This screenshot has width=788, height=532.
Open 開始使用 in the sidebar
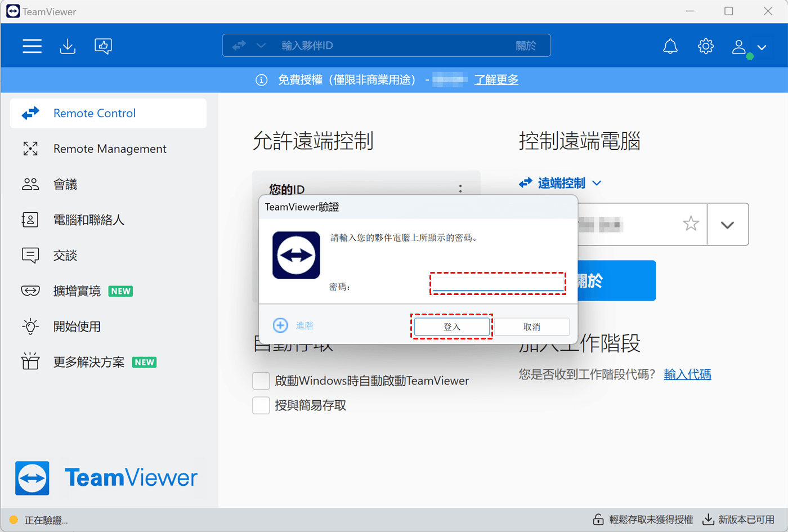point(109,327)
